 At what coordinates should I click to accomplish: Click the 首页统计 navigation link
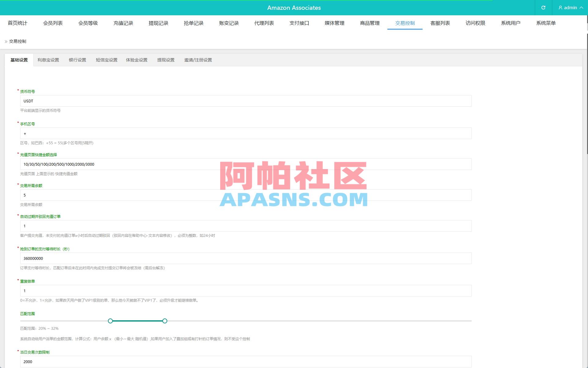pos(17,23)
